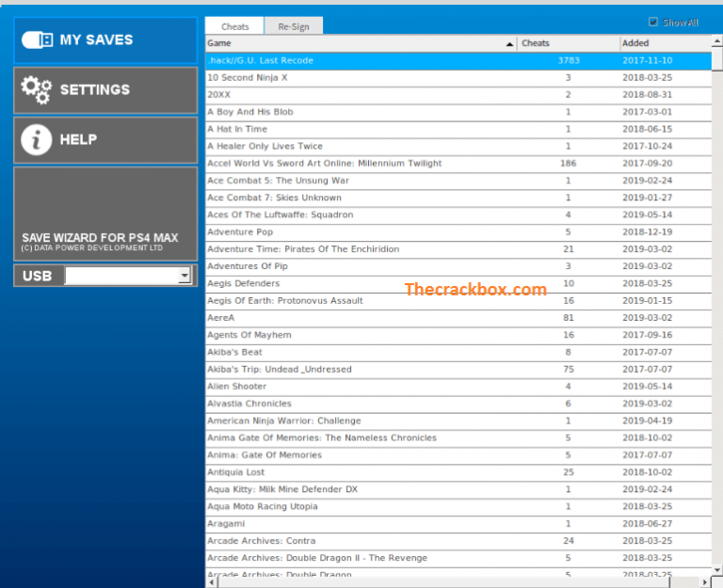Screen dimensions: 723x588
Task: Select A Hat In Time
Action: pos(458,129)
